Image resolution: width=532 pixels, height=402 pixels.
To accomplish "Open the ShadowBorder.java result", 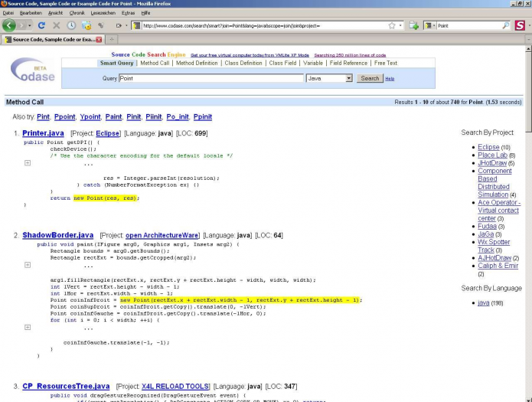I will coord(57,235).
